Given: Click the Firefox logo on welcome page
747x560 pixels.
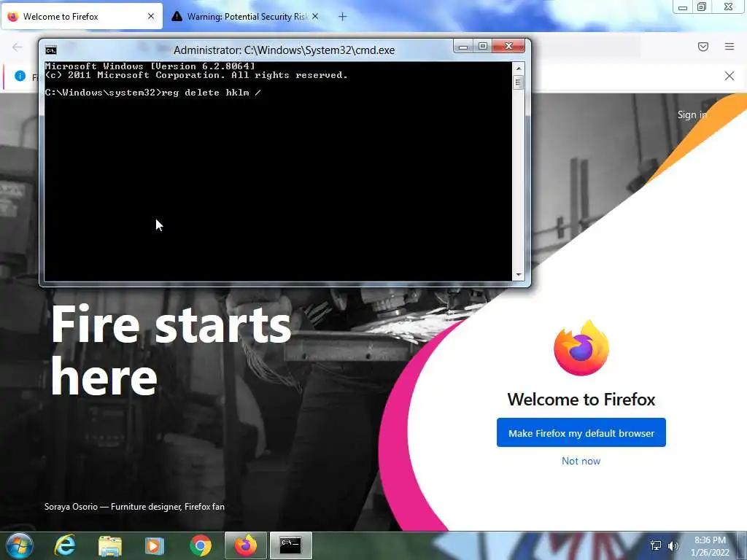Looking at the screenshot, I should tap(581, 348).
